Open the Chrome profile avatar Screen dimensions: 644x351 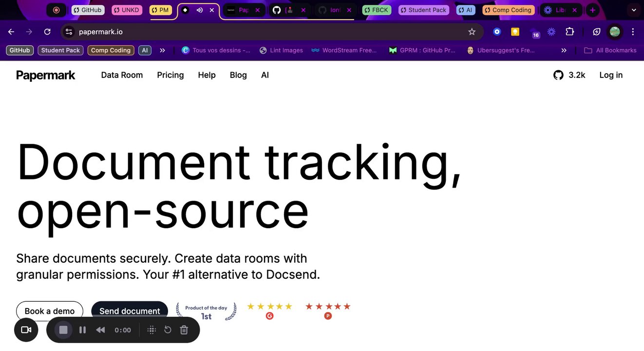tap(615, 32)
